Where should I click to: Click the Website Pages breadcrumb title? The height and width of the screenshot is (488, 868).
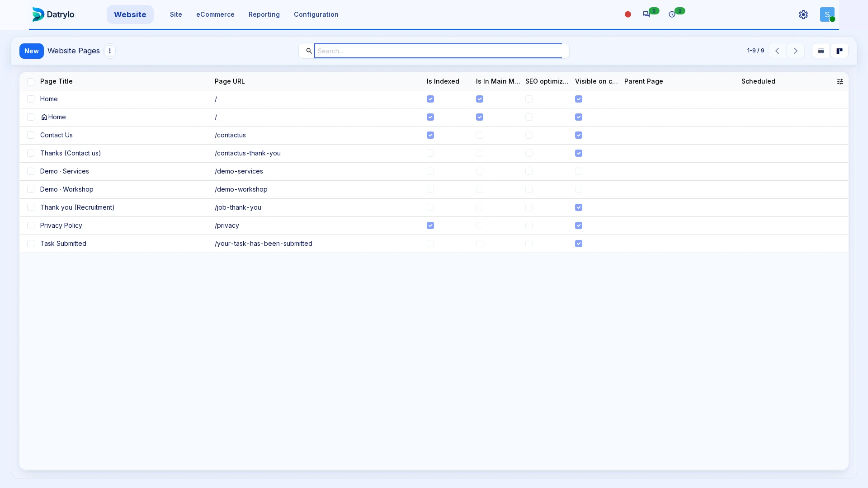pyautogui.click(x=74, y=51)
